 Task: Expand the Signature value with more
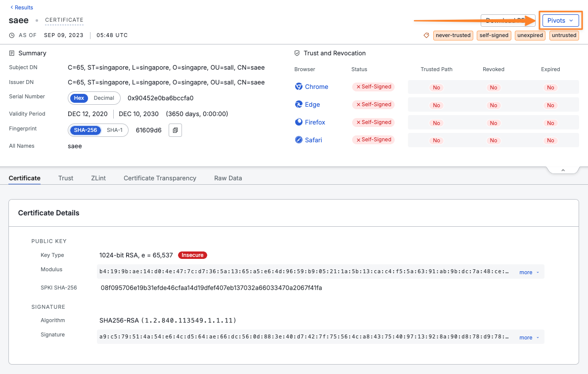tap(529, 337)
